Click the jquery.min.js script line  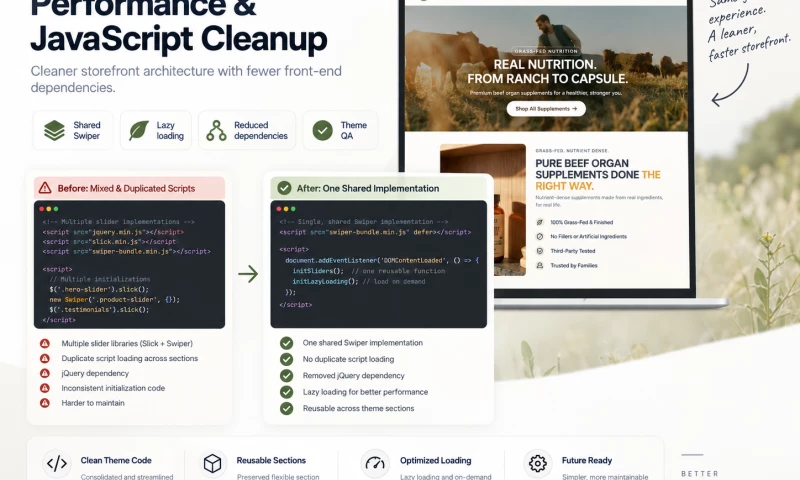113,232
